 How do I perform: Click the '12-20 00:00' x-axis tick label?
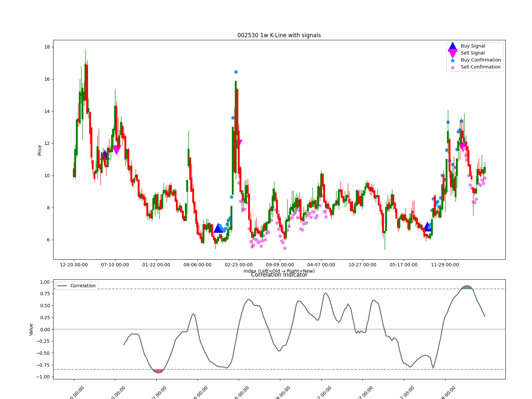coord(74,265)
